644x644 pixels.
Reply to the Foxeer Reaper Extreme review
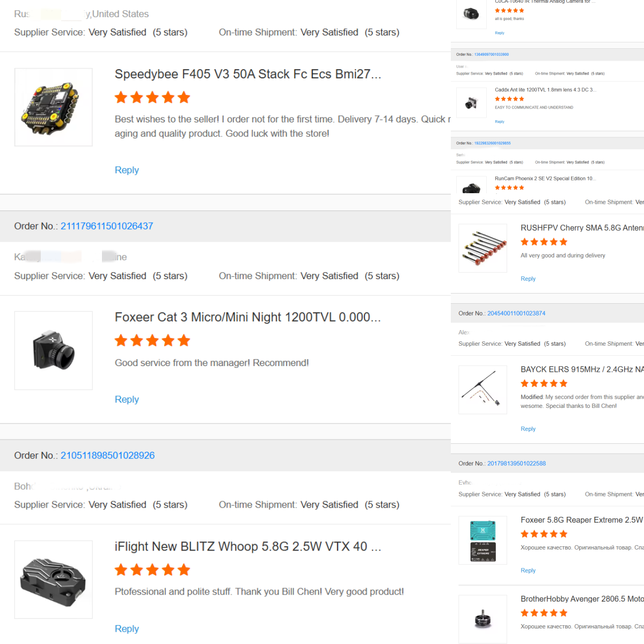528,570
